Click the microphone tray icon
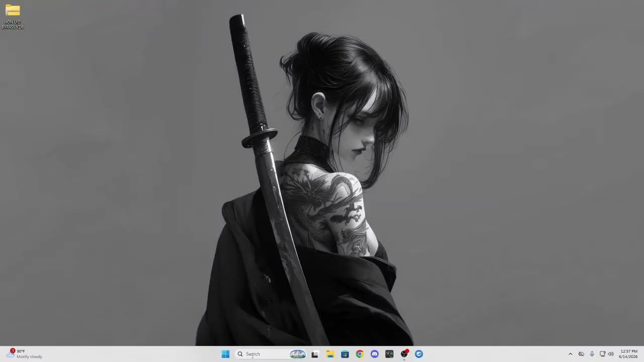The image size is (644, 362). pos(592,354)
